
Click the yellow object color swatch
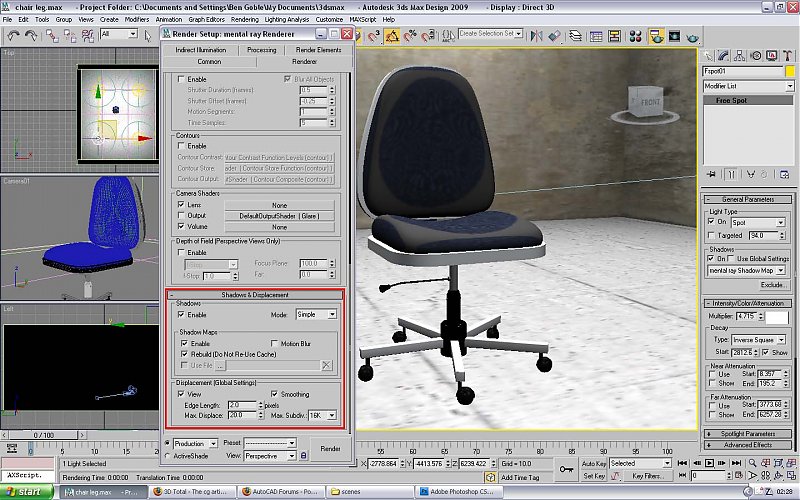789,72
